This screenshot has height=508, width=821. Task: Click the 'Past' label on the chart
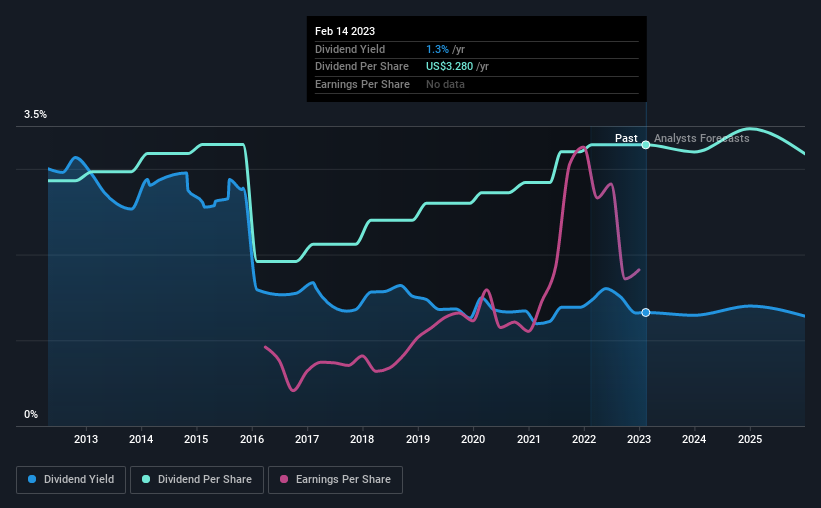click(626, 138)
